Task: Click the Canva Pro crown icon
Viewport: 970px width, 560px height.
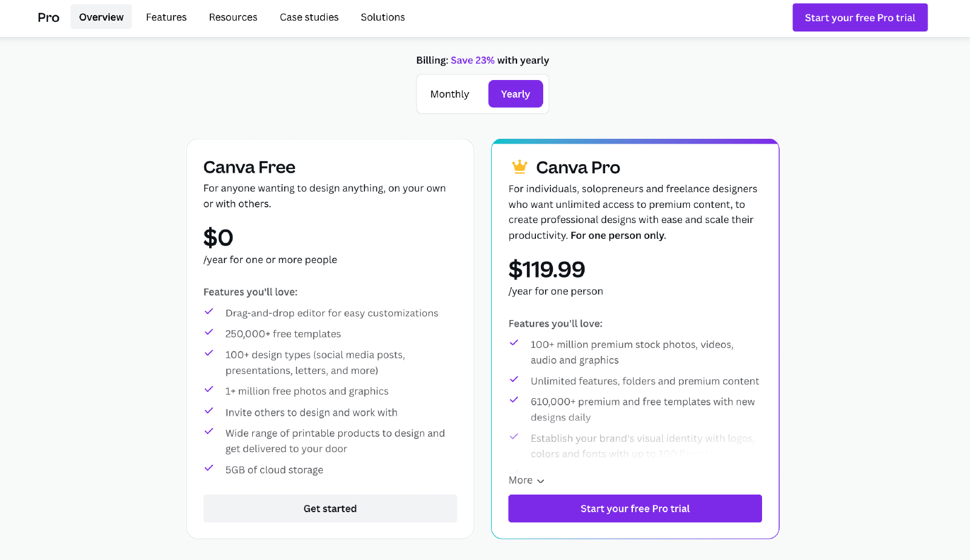Action: tap(520, 167)
